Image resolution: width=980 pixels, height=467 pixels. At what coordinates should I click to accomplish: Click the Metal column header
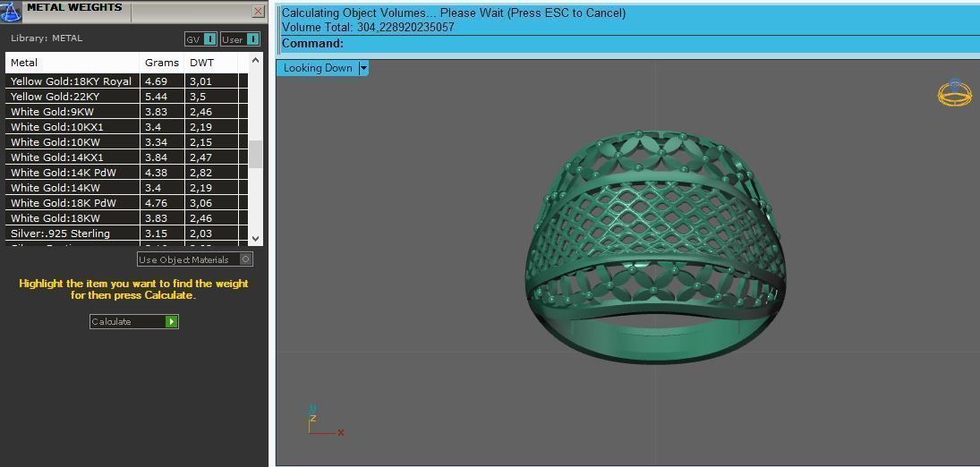(72, 63)
